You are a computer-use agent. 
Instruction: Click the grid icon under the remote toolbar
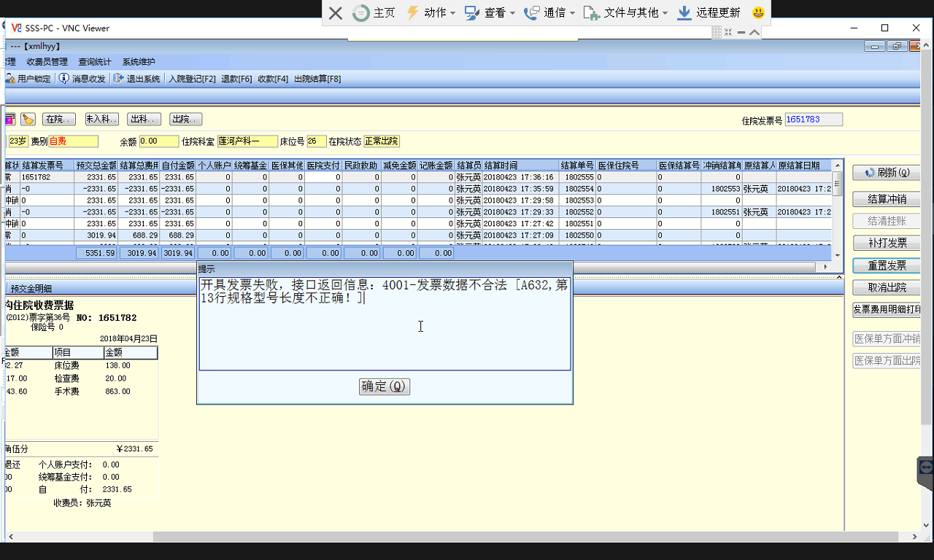(717, 32)
